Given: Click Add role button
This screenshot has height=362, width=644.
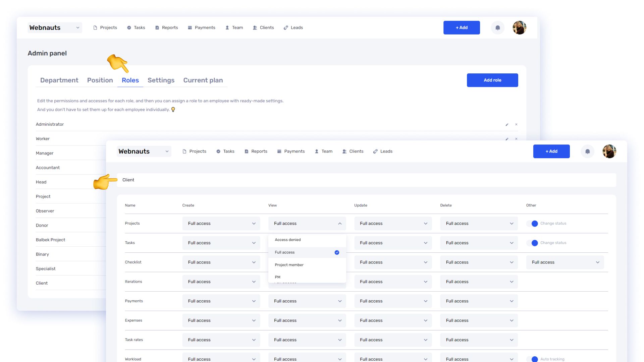Looking at the screenshot, I should (x=492, y=80).
